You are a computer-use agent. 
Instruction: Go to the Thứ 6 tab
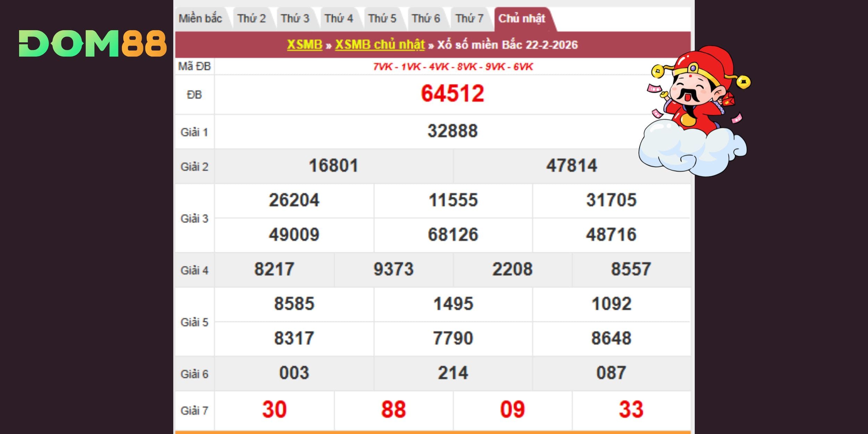(426, 18)
